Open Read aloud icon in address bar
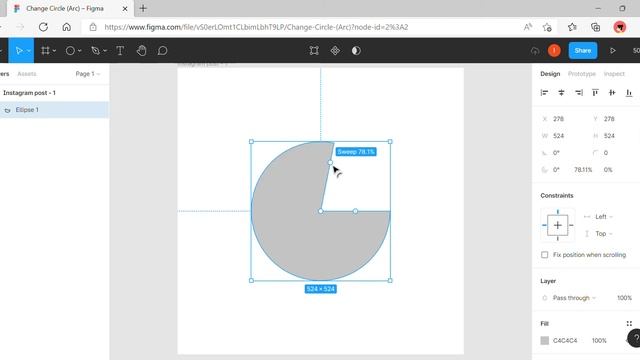640x360 pixels. pyautogui.click(x=528, y=27)
